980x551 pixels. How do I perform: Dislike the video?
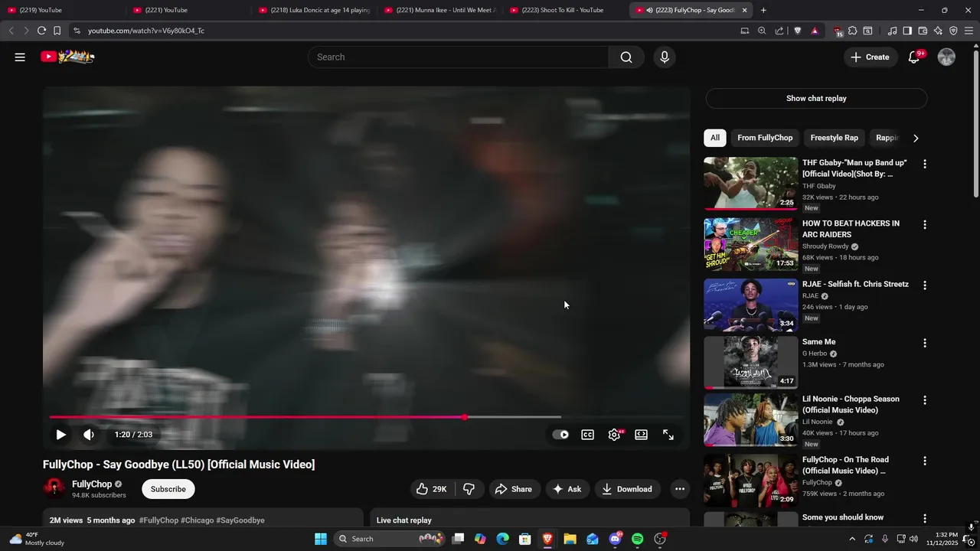point(469,489)
